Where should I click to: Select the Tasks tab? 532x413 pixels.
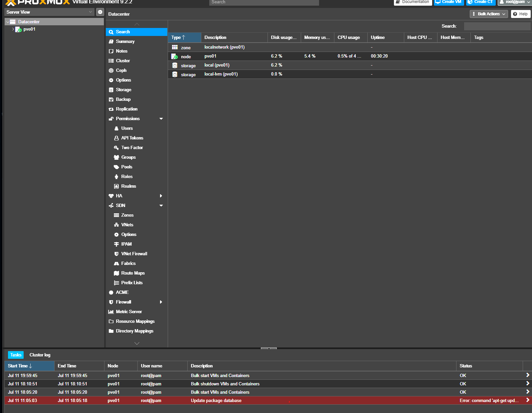16,355
